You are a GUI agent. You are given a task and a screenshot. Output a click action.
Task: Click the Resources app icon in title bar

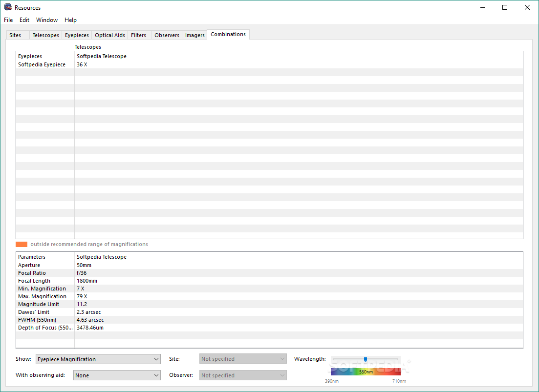click(8, 7)
